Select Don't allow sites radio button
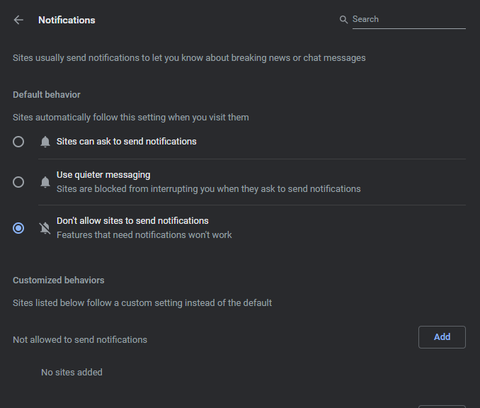The height and width of the screenshot is (408, 480). point(18,228)
